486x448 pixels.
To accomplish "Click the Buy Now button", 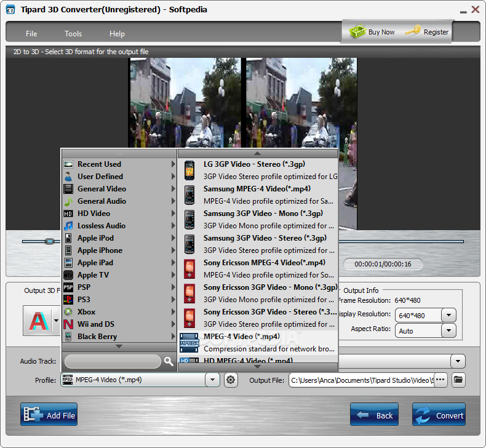I will (372, 31).
